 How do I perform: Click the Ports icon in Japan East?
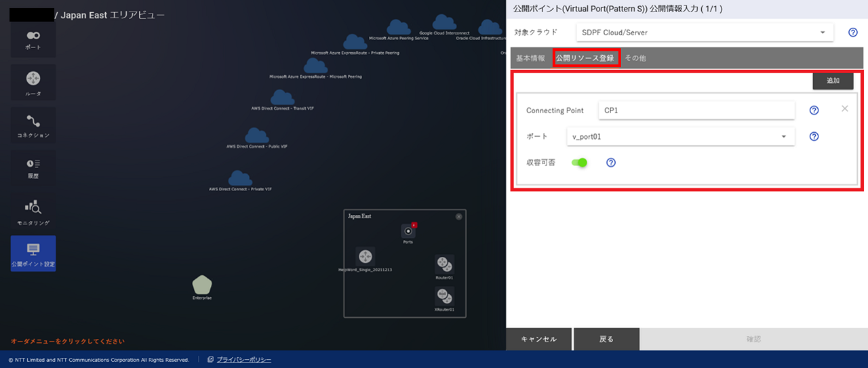tap(408, 231)
